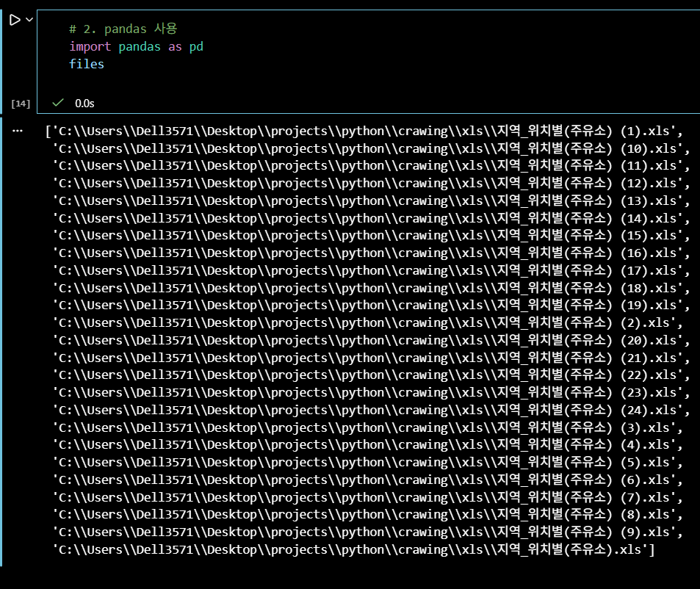
Task: Open the run cell options dropdown
Action: pyautogui.click(x=29, y=20)
